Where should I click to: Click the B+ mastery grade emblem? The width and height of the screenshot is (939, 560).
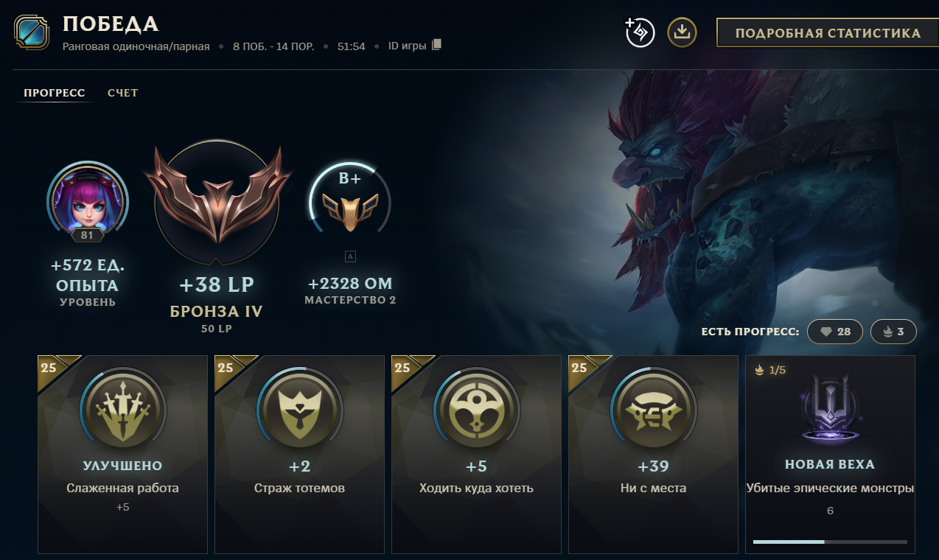[x=350, y=200]
